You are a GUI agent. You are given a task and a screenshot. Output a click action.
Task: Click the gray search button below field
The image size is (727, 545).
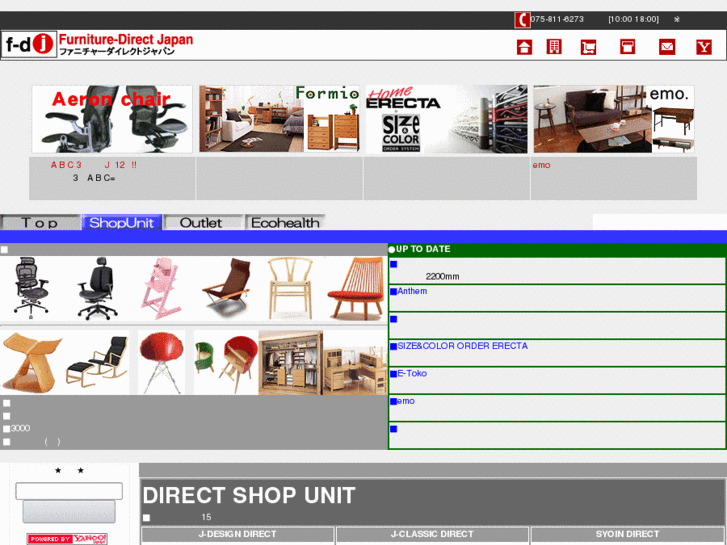tap(69, 512)
